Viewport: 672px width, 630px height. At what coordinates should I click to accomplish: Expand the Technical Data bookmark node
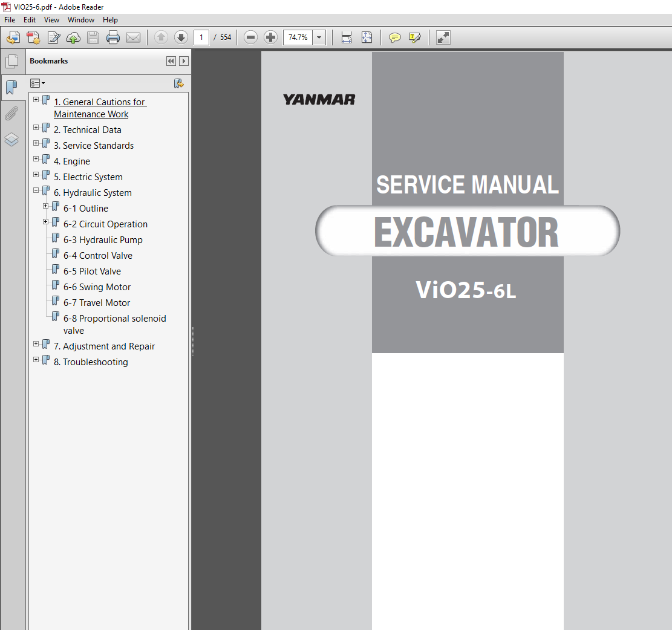tap(36, 128)
